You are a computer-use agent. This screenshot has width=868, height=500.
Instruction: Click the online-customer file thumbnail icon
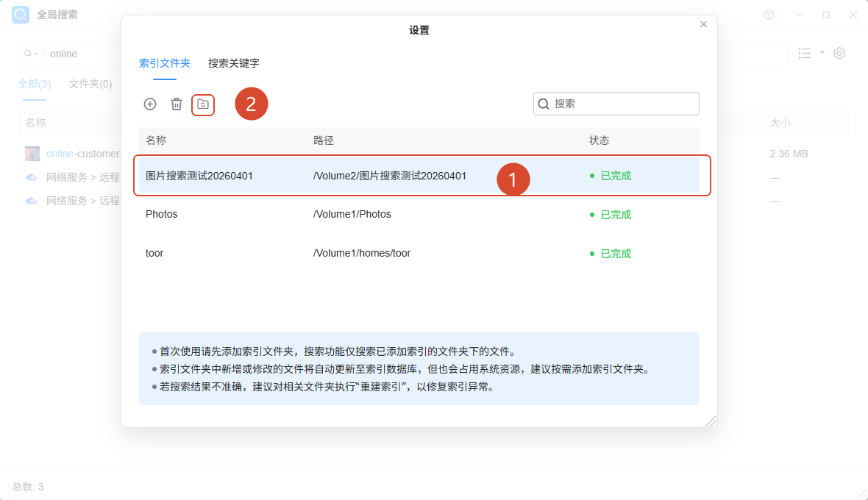tap(32, 154)
